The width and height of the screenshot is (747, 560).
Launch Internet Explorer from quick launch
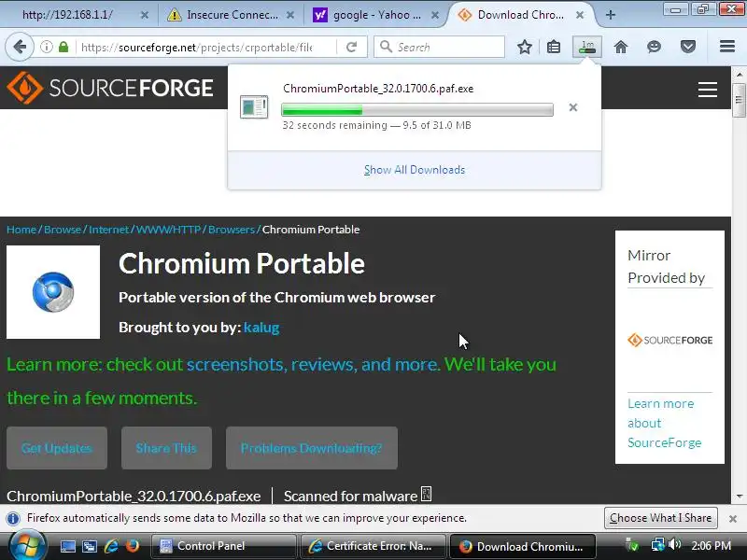(x=111, y=546)
